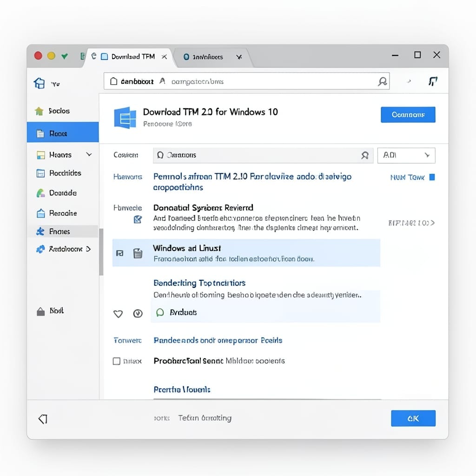The height and width of the screenshot is (476, 476).
Task: Close the Download TFM tab
Action: pos(164,57)
